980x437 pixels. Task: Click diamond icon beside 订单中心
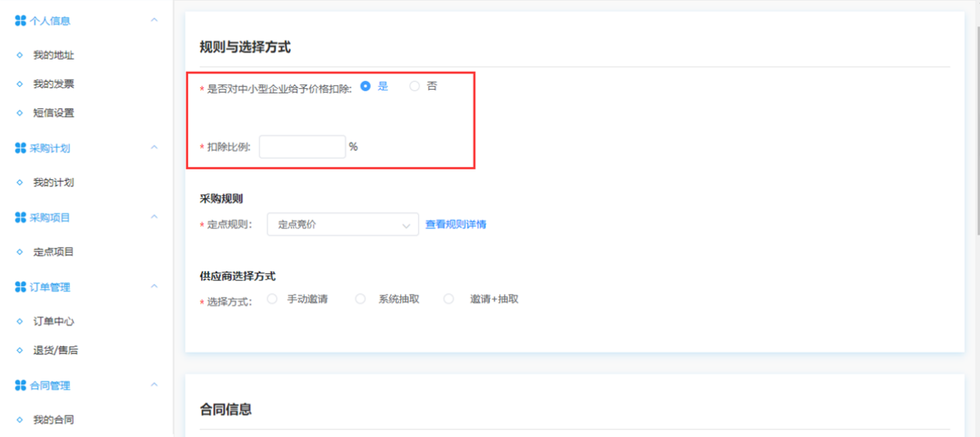tap(20, 321)
